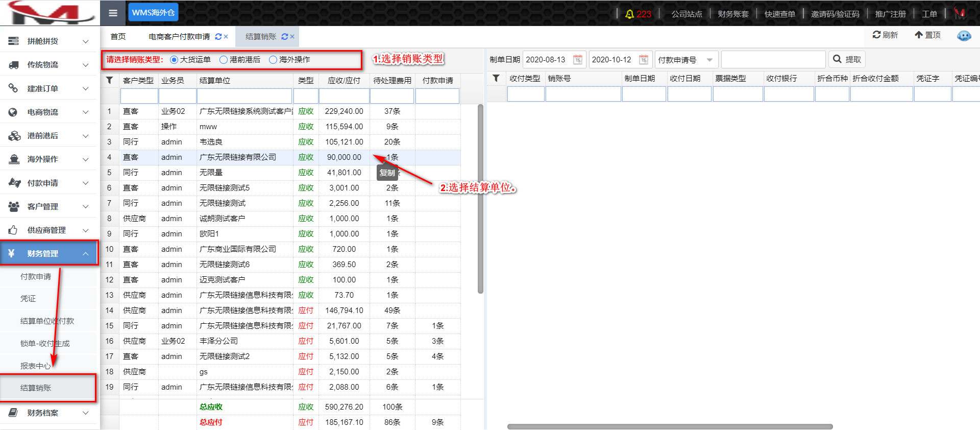Open calendar picker for start date 2020-08-13
This screenshot has width=980, height=430.
coord(578,60)
